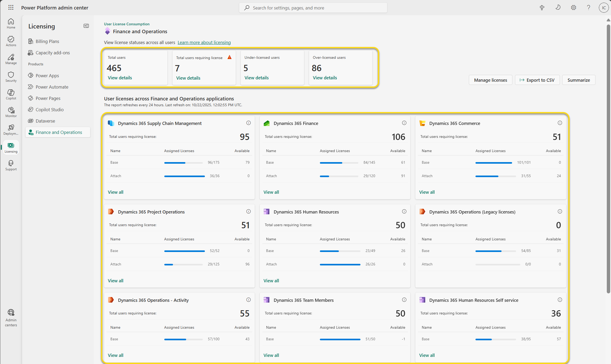Screen dimensions: 611x364
Task: Open the IC account avatar
Action: point(604,8)
